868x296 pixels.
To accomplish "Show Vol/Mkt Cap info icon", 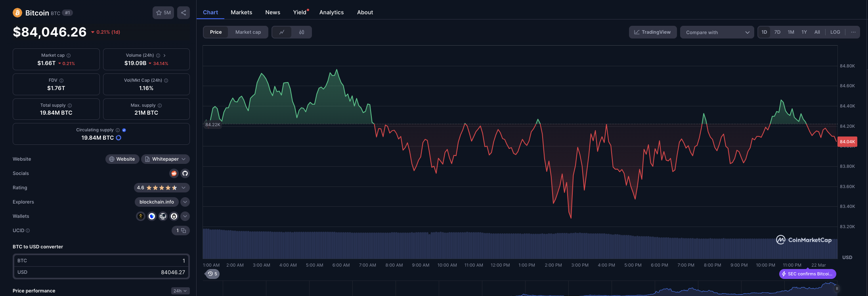I will 166,81.
